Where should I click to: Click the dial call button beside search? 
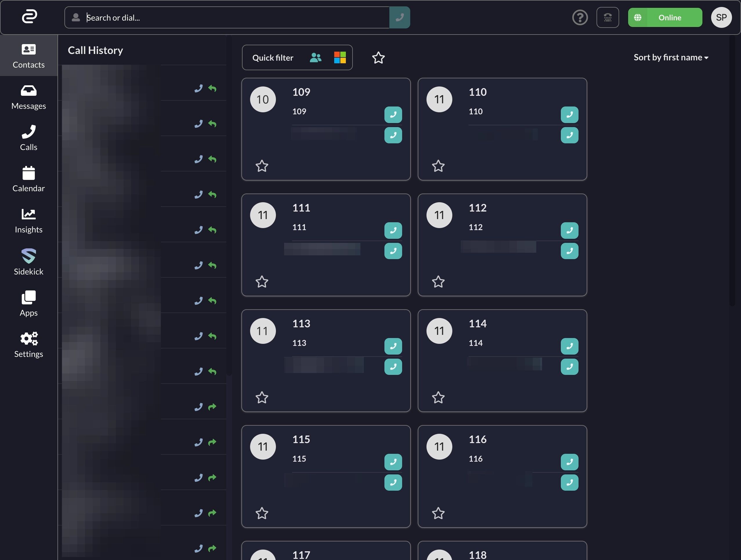click(x=399, y=17)
